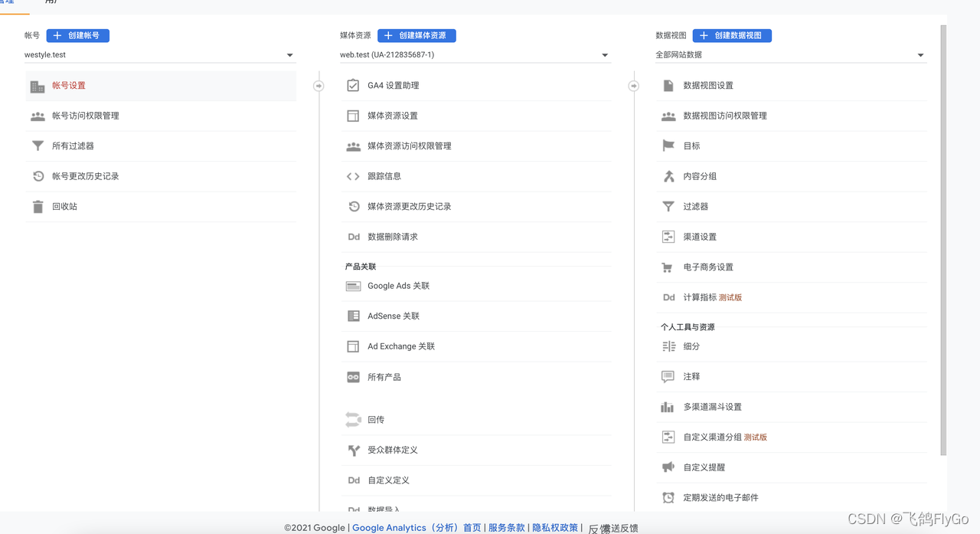Open the 服务条款 footer link
Viewport: 980px width, 534px height.
[507, 528]
